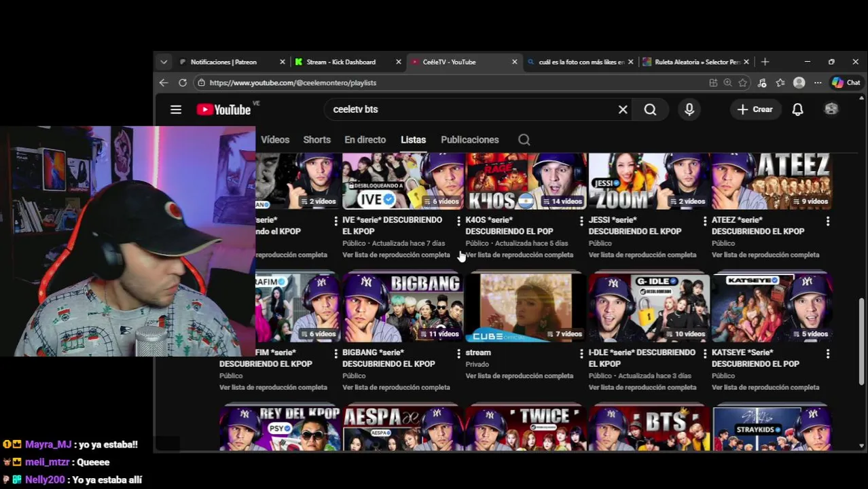The image size is (868, 489).
Task: Close the Ruleta Aleatoria tab
Action: pos(746,62)
